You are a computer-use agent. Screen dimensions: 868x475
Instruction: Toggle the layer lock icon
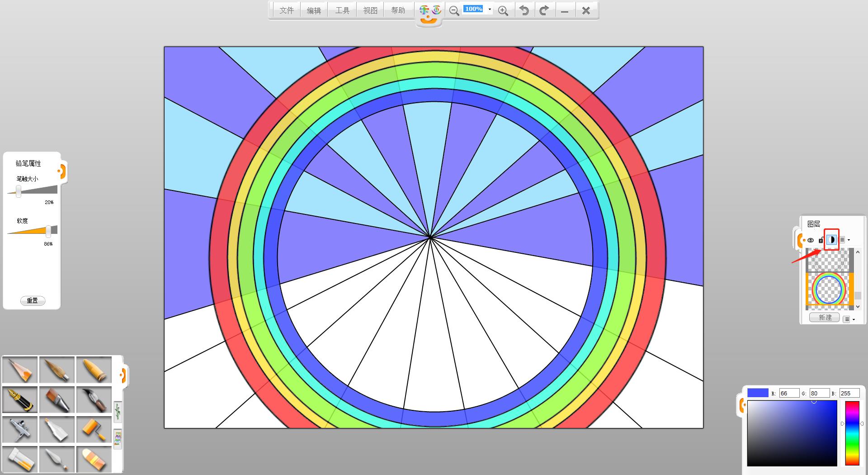tap(821, 240)
